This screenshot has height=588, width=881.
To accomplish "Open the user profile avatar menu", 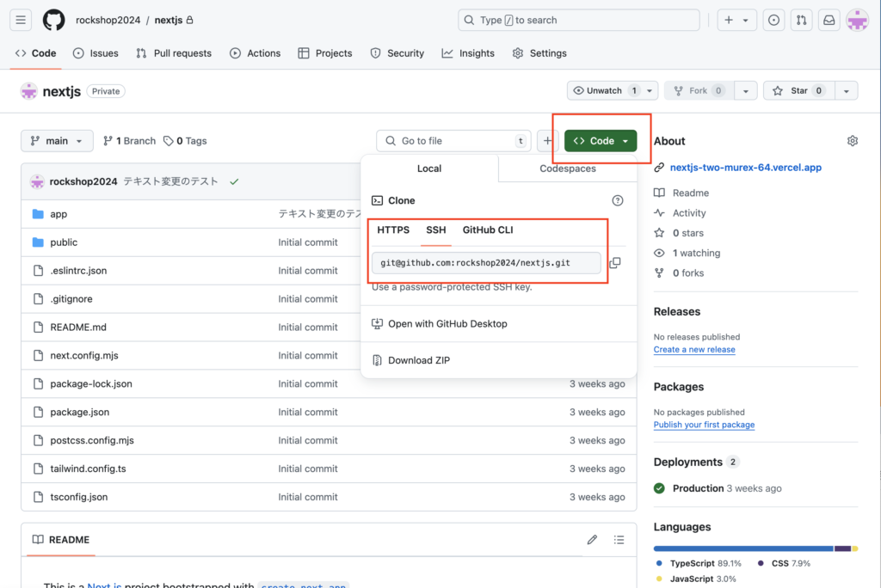I will click(x=858, y=21).
